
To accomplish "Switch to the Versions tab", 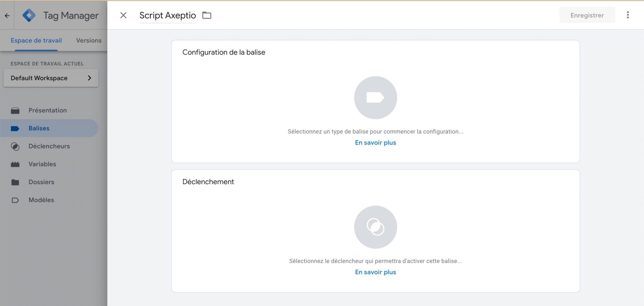I will [89, 40].
